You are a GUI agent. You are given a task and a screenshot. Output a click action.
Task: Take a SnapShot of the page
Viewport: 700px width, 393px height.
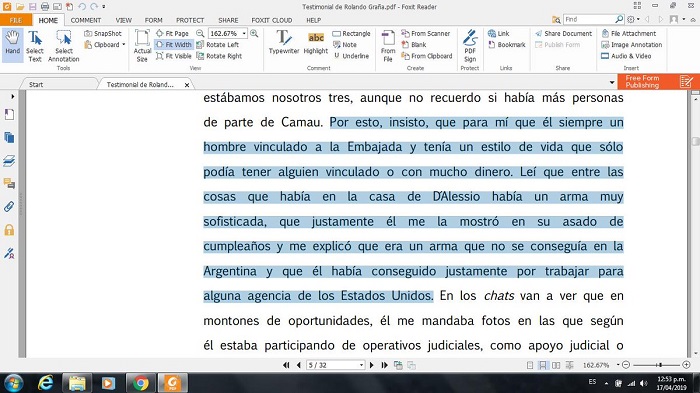[103, 33]
